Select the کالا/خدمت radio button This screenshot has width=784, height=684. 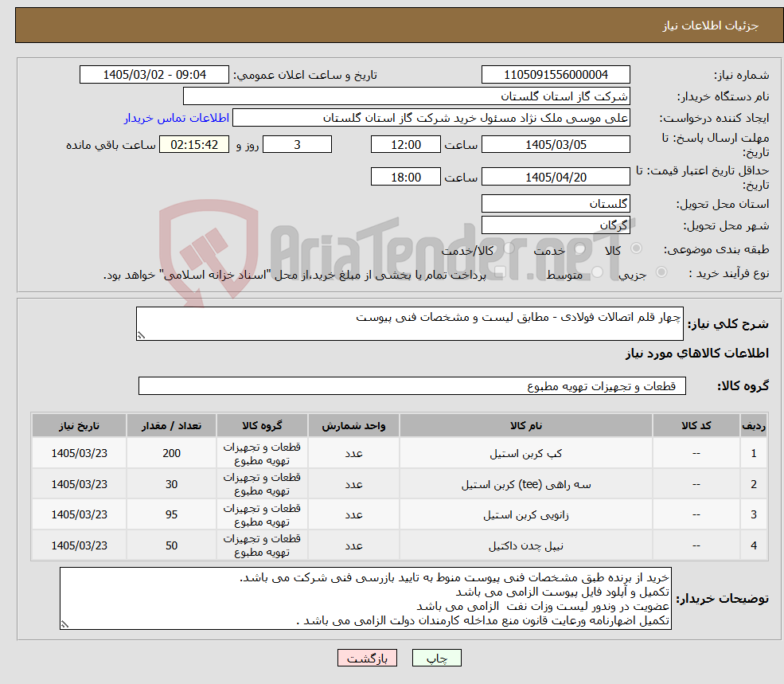coord(509,248)
